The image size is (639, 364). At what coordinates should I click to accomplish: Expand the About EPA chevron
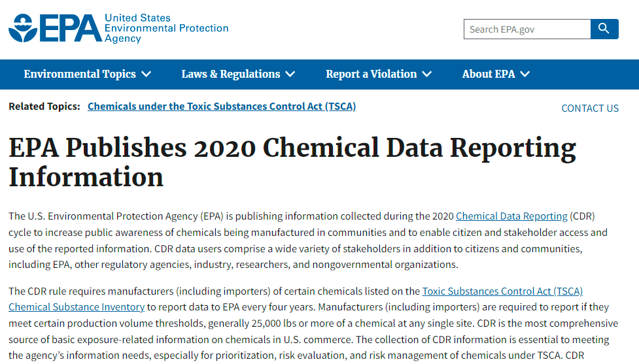tap(525, 74)
